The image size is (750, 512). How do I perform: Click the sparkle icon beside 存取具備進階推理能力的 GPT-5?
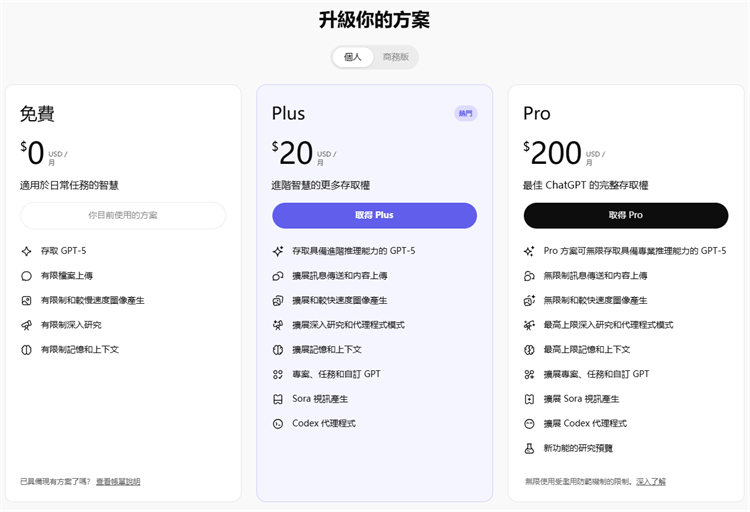(278, 251)
